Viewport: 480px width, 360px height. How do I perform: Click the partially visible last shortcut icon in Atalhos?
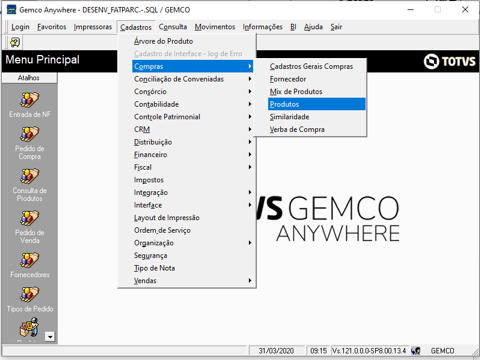[29, 327]
